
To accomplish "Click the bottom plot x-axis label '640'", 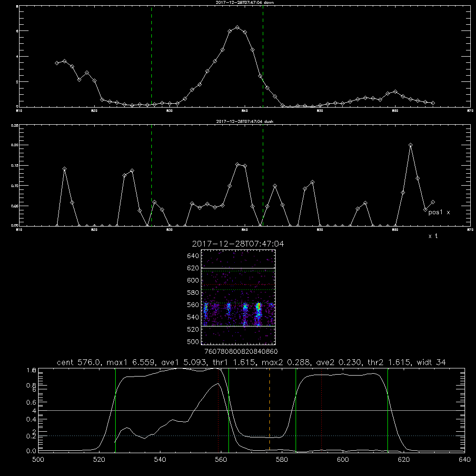I will pyautogui.click(x=465, y=460).
